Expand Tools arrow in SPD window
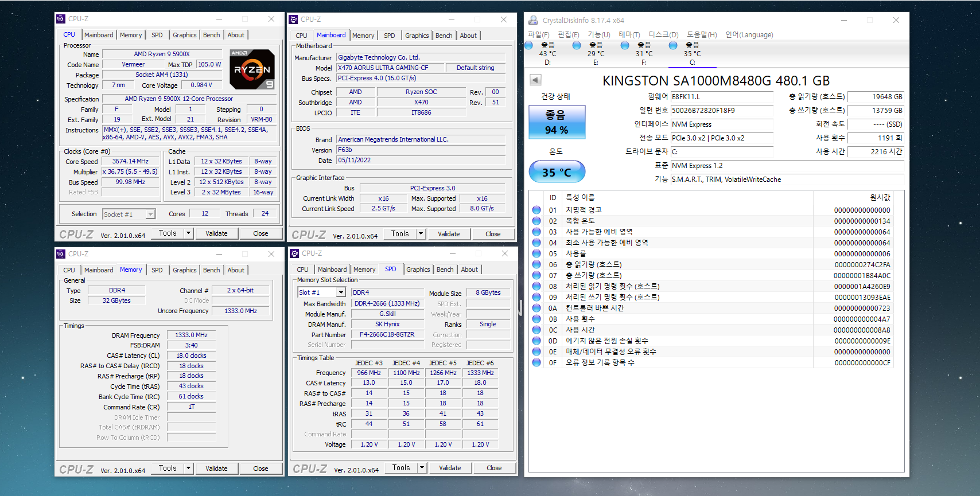The width and height of the screenshot is (980, 496). pyautogui.click(x=422, y=468)
